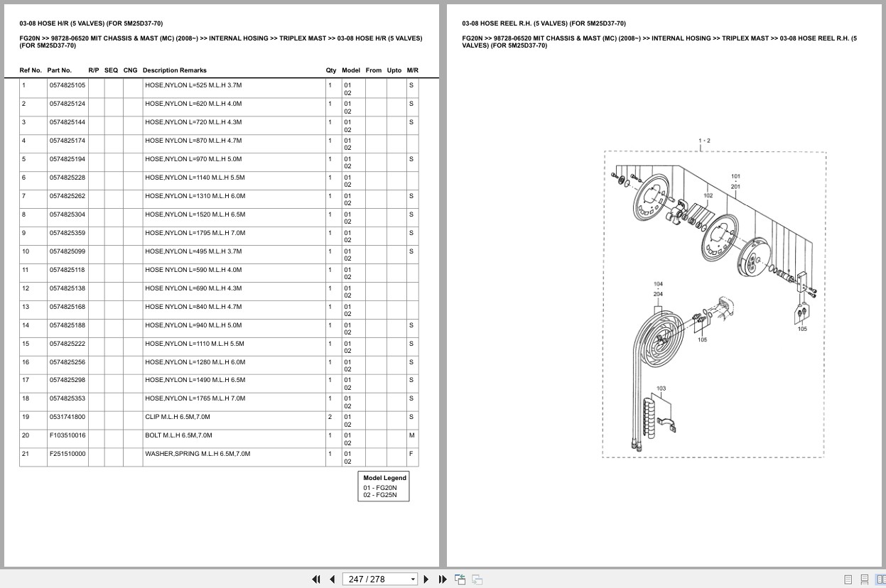Click part number 0574825194
This screenshot has width=886, height=588.
tap(67, 159)
